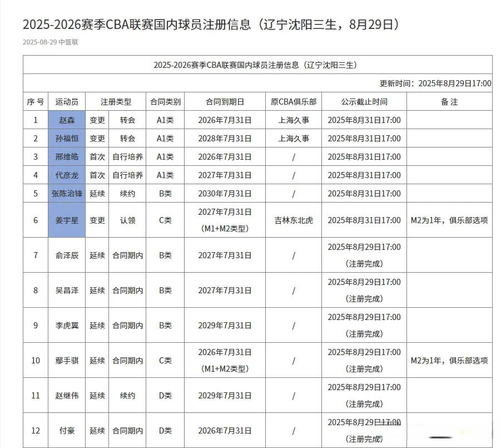This screenshot has width=501, height=448.
Task: Click player name 赵继伟 in row 11
Action: (x=67, y=396)
